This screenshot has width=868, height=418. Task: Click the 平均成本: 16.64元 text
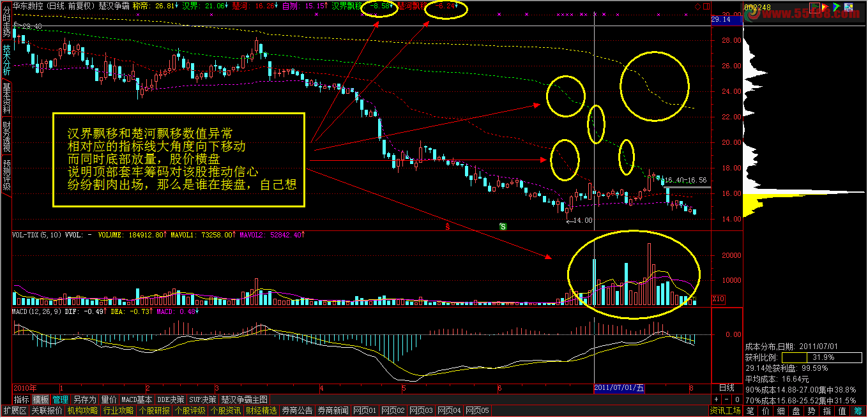[x=777, y=379]
